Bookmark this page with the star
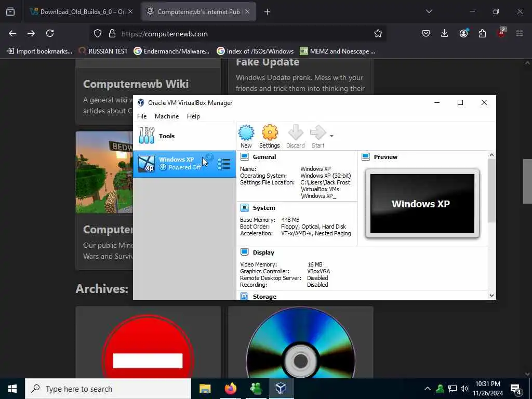This screenshot has height=399, width=532. [378, 34]
